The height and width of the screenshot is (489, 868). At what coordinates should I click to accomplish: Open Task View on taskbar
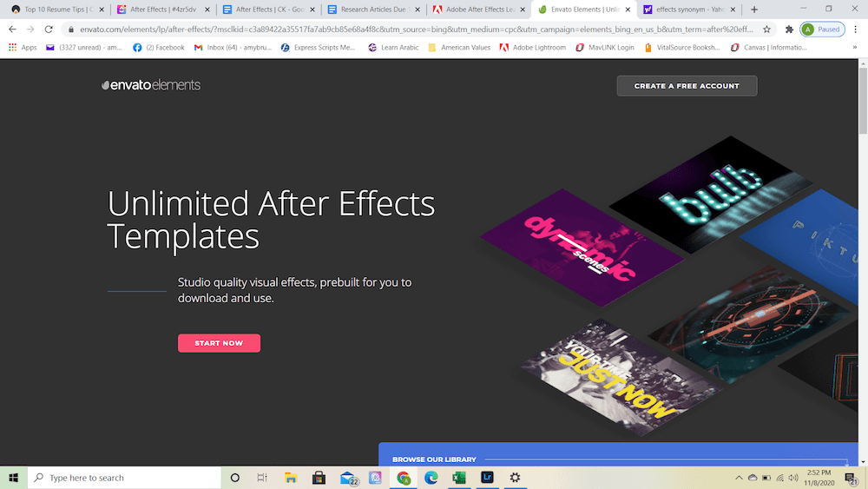pos(262,478)
